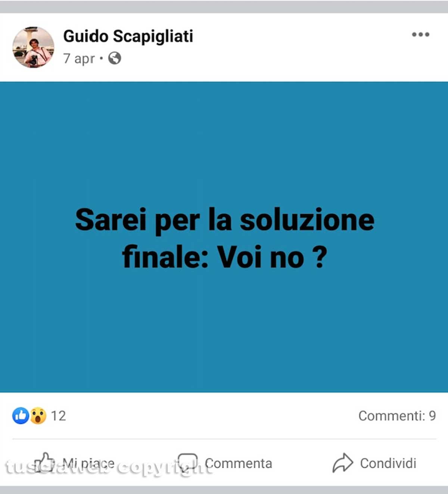The width and height of the screenshot is (448, 494).
Task: Show who reacted via the 12 count
Action: point(58,416)
